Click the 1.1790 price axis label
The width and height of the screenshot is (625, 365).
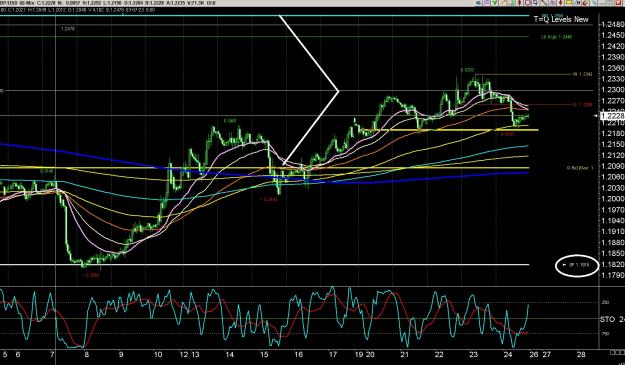[613, 275]
